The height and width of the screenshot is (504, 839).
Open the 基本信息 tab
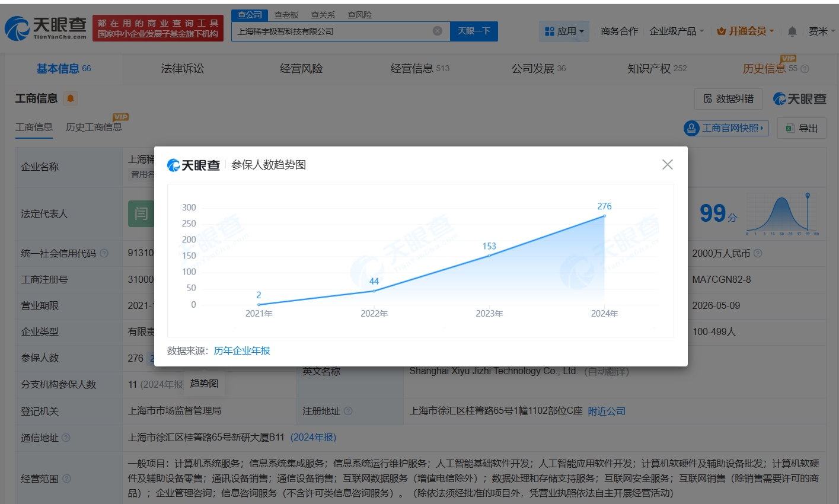point(63,69)
